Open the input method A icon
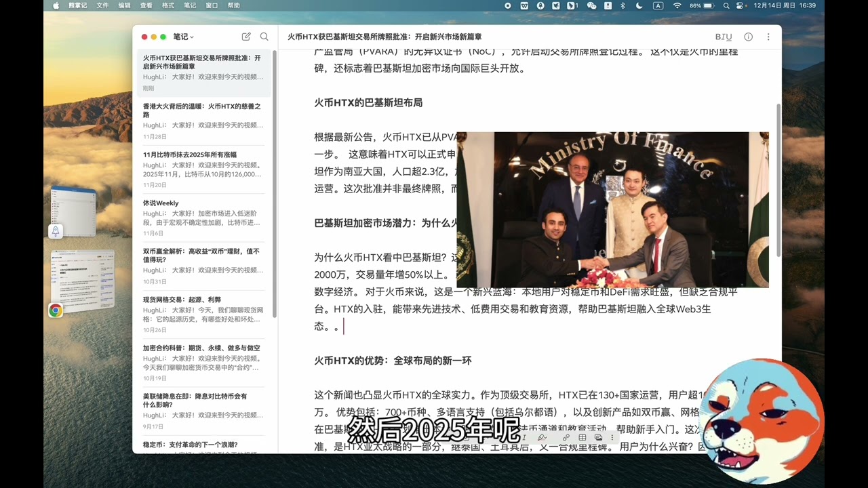The image size is (868, 488). tap(658, 5)
